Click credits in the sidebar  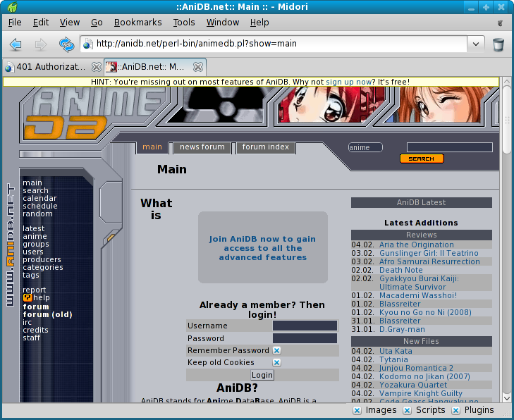coord(35,330)
